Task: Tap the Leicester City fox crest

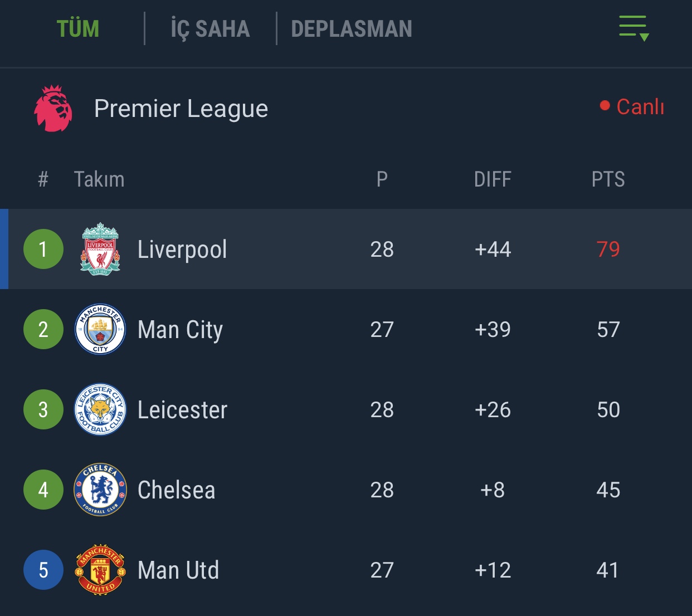Action: (x=100, y=409)
